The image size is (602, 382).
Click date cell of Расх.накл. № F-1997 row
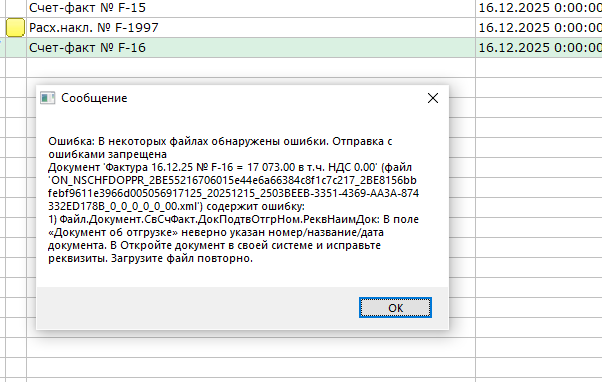coord(539,28)
